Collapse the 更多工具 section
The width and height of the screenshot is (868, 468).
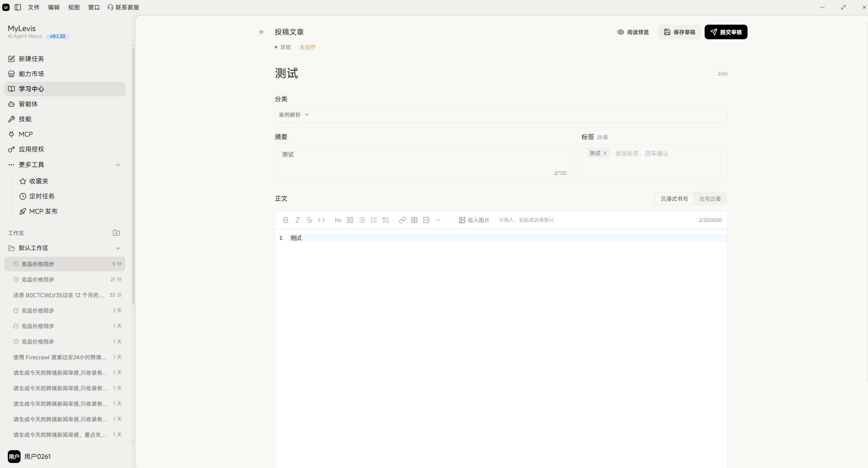tap(118, 165)
